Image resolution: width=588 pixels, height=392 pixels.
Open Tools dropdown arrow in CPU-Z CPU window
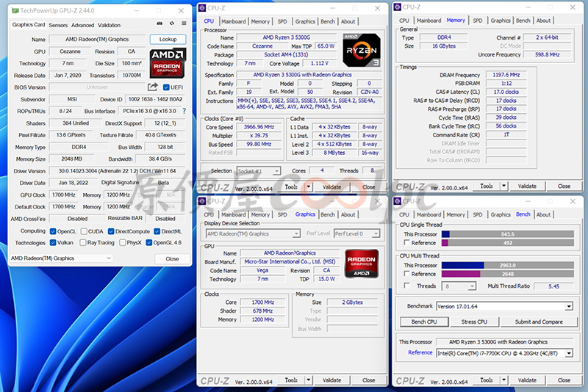click(x=309, y=187)
